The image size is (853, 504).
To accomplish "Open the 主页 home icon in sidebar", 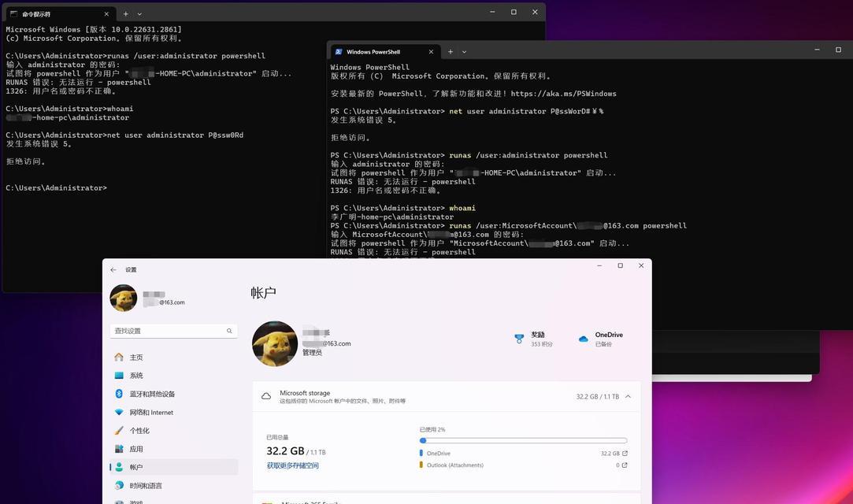I will coord(119,358).
